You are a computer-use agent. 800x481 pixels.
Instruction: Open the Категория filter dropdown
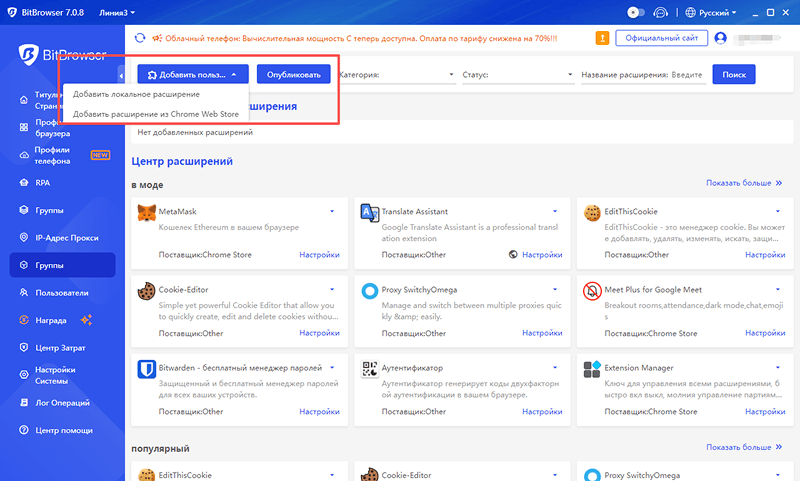[x=395, y=75]
